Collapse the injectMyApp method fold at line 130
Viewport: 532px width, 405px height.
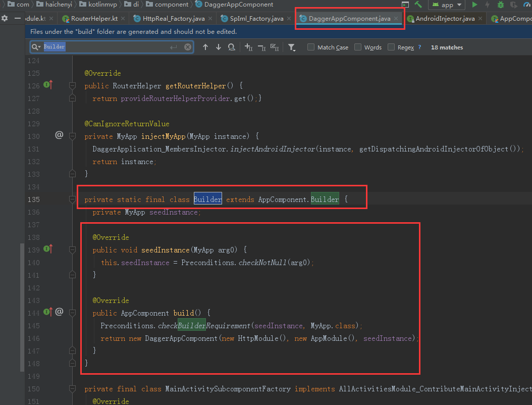tap(72, 136)
